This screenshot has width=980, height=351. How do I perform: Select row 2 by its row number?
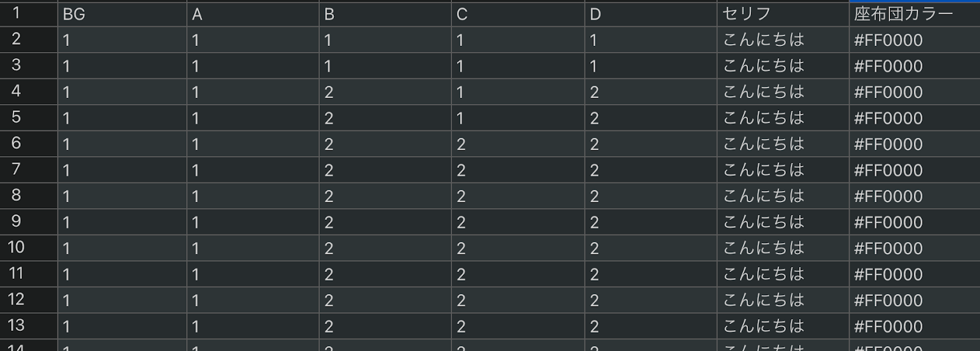17,39
